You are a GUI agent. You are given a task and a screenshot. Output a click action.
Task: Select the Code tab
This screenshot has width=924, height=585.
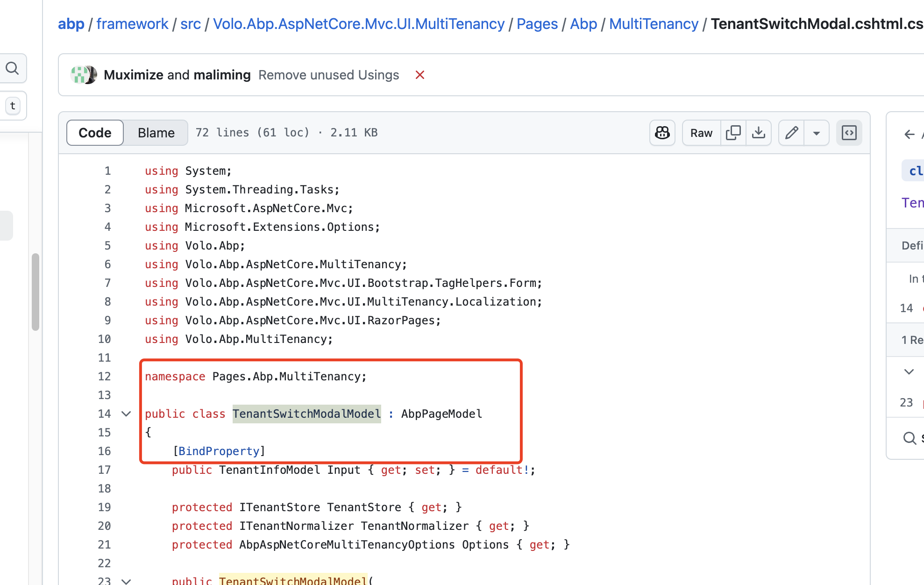coord(95,133)
